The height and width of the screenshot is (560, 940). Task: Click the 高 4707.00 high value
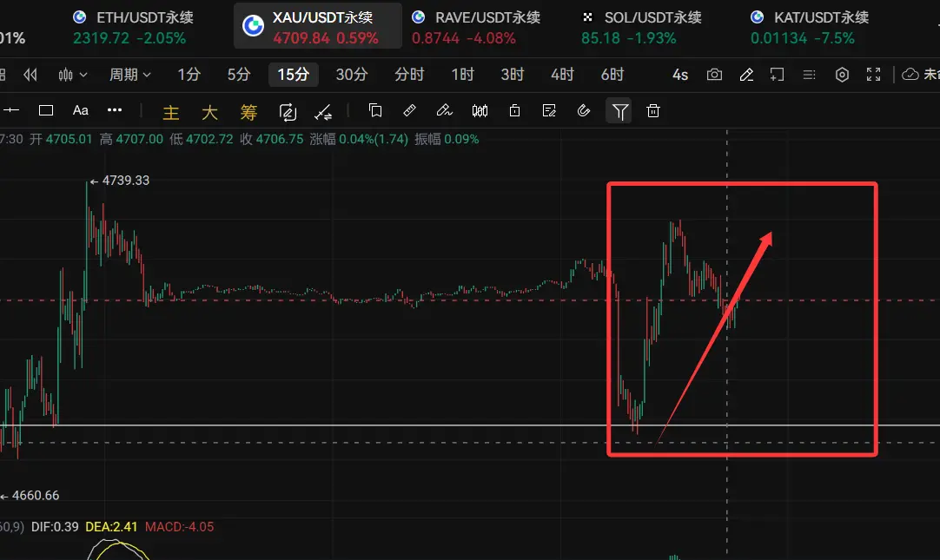[x=131, y=139]
